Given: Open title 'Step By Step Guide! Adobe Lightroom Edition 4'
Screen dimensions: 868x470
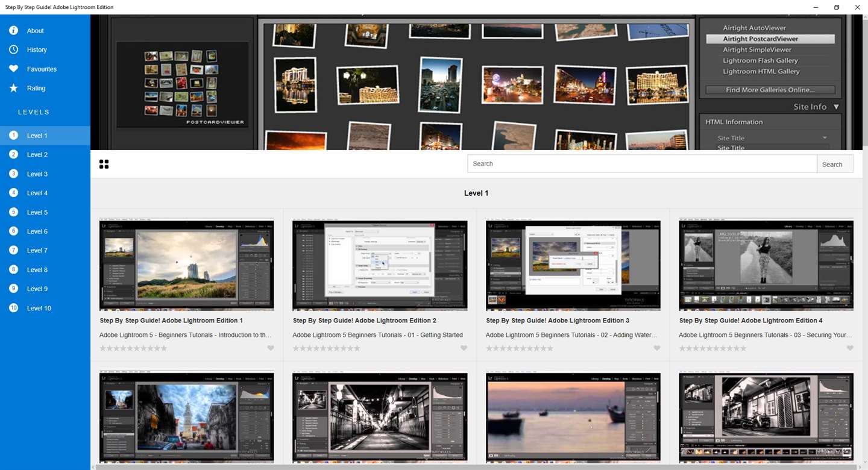Looking at the screenshot, I should (x=751, y=321).
